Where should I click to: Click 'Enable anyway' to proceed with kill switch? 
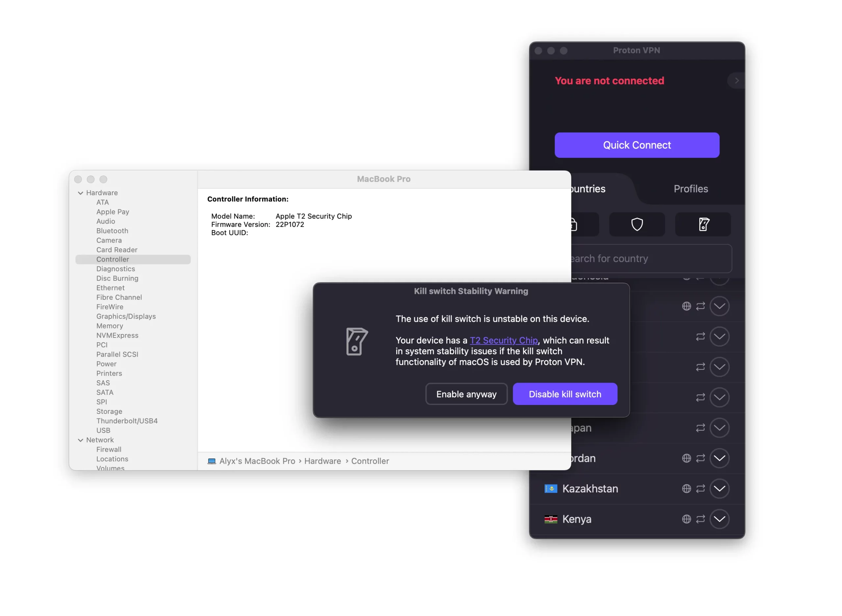point(467,394)
